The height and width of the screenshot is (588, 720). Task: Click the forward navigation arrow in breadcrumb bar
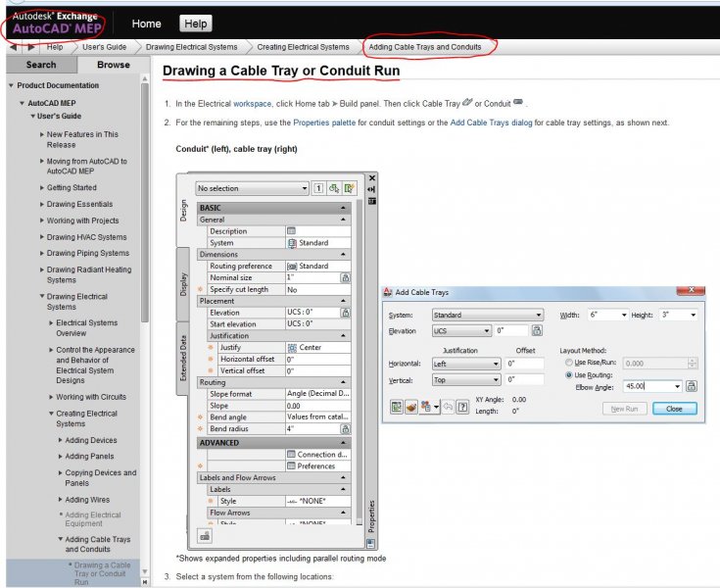pos(31,47)
